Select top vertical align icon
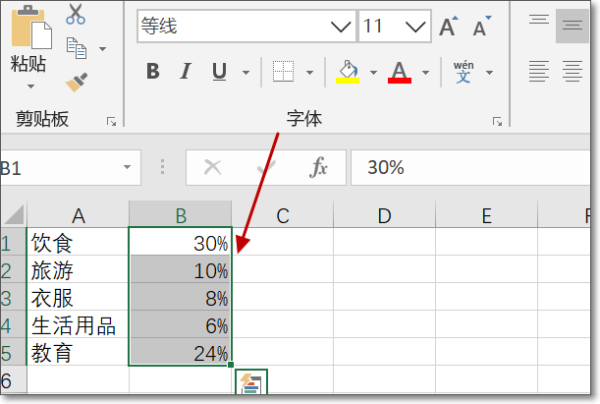Image resolution: width=600 pixels, height=404 pixels. pyautogui.click(x=539, y=21)
